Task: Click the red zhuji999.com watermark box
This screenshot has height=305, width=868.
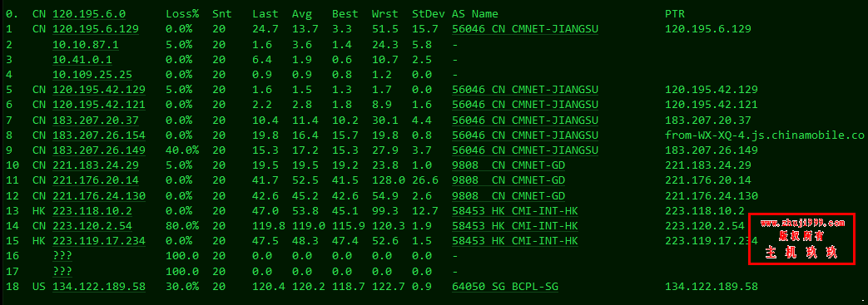Action: [x=802, y=239]
